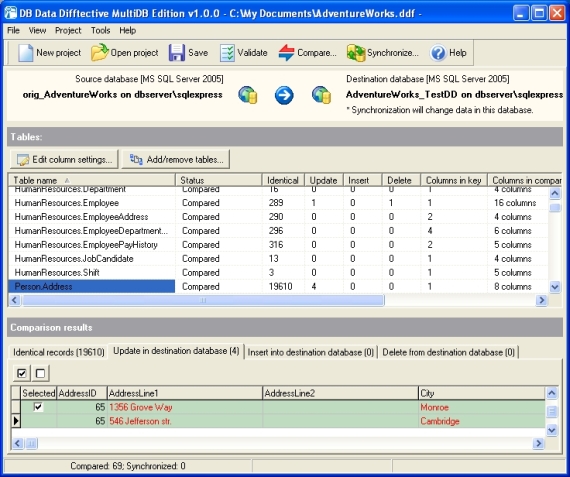Click results grid scroll down arrow
The image size is (570, 477).
[x=551, y=430]
